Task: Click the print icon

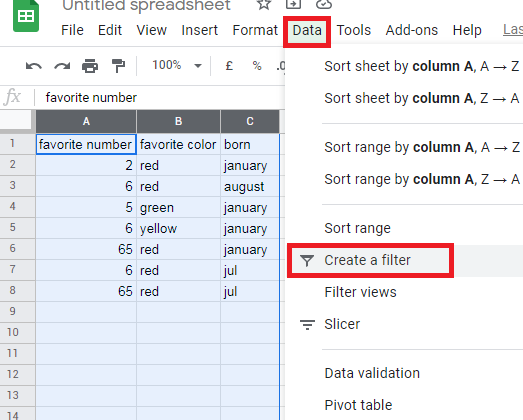Action: (90, 66)
